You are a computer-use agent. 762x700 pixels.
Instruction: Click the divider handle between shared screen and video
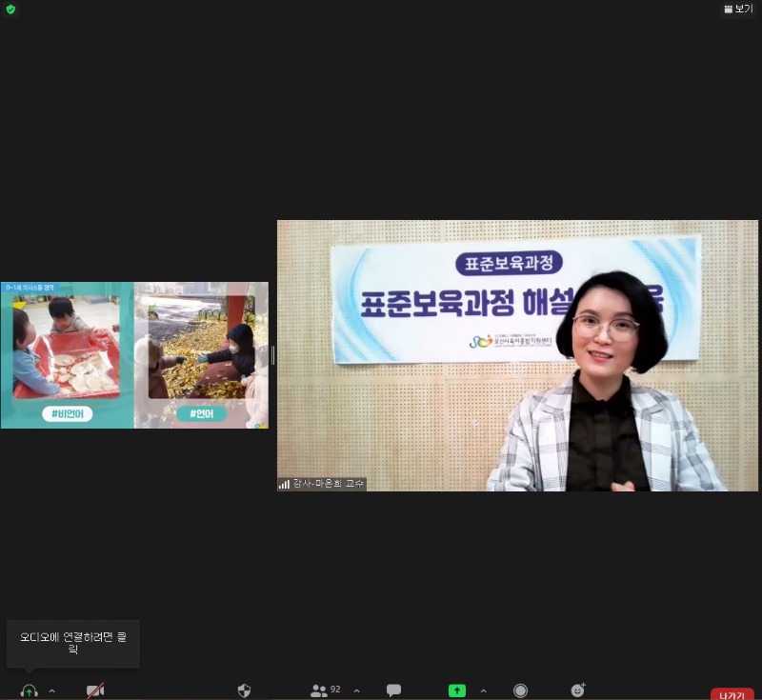(272, 355)
